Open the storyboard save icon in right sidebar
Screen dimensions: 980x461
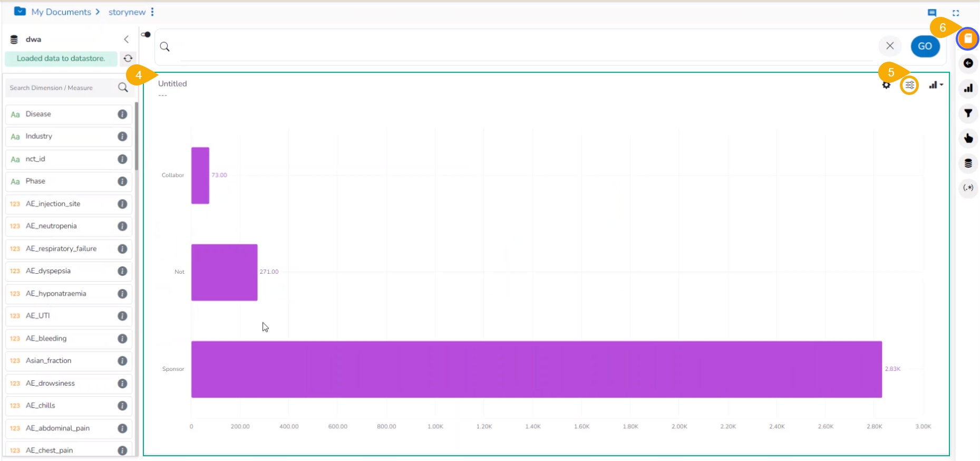(968, 39)
